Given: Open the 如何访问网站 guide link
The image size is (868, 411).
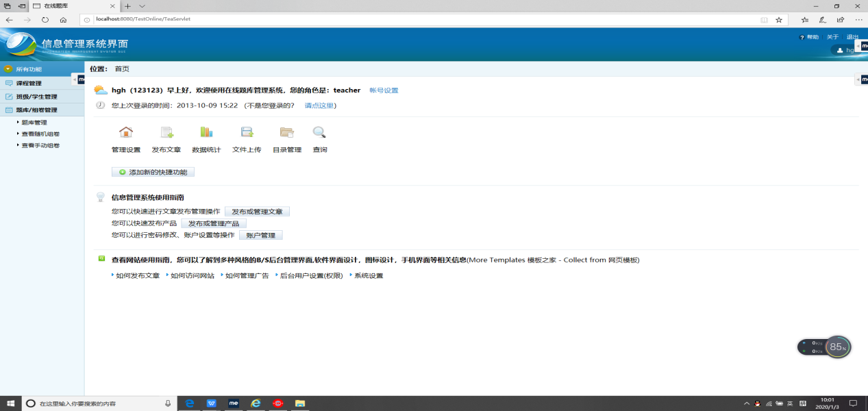Looking at the screenshot, I should click(193, 275).
